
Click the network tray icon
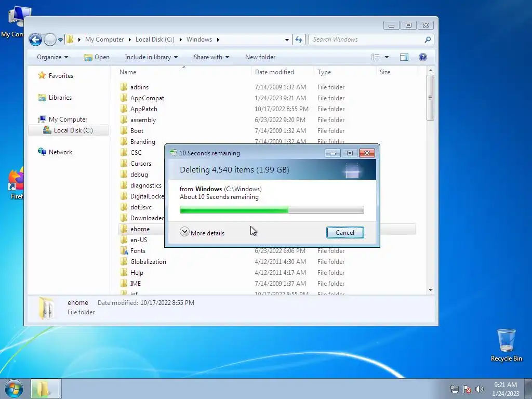(454, 389)
